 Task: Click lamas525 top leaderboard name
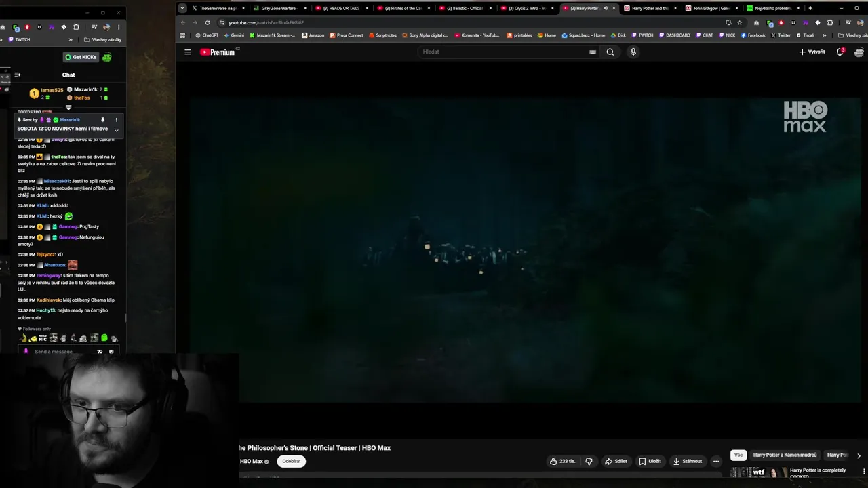click(52, 90)
